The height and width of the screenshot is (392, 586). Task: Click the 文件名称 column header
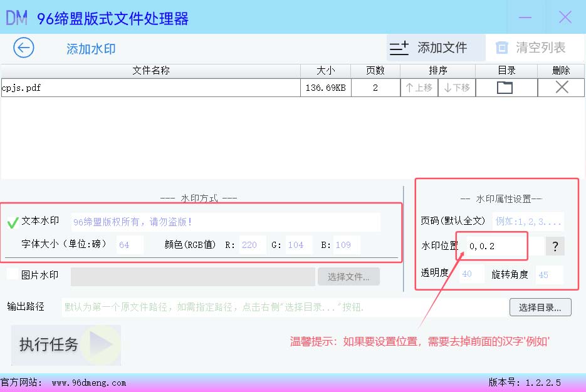pyautogui.click(x=150, y=71)
